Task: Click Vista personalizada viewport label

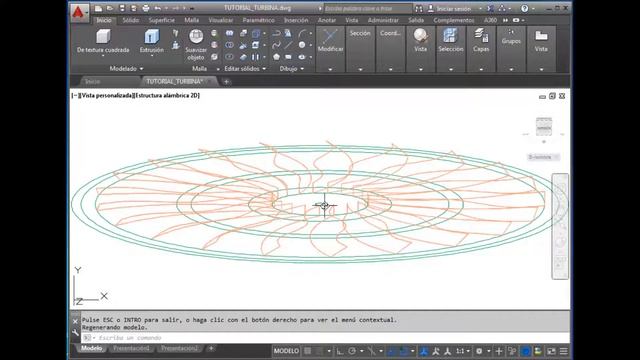Action: coord(107,96)
